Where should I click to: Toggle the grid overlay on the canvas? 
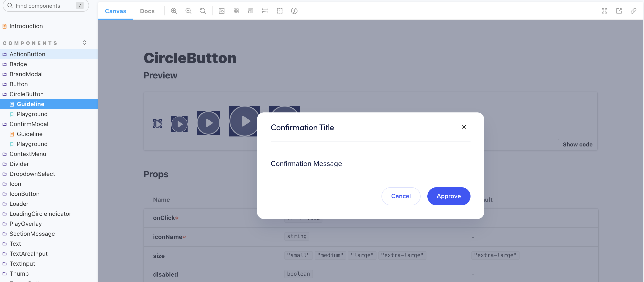click(236, 11)
